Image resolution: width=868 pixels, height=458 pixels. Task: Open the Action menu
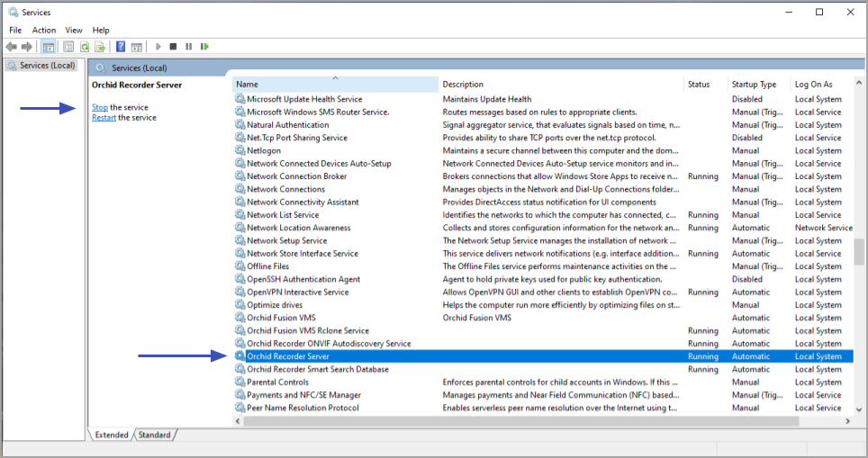click(44, 30)
